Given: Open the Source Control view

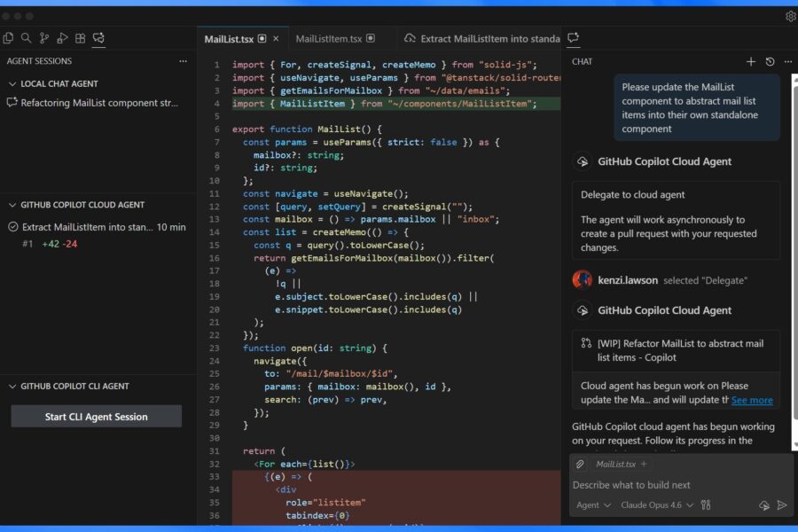Looking at the screenshot, I should [x=44, y=39].
